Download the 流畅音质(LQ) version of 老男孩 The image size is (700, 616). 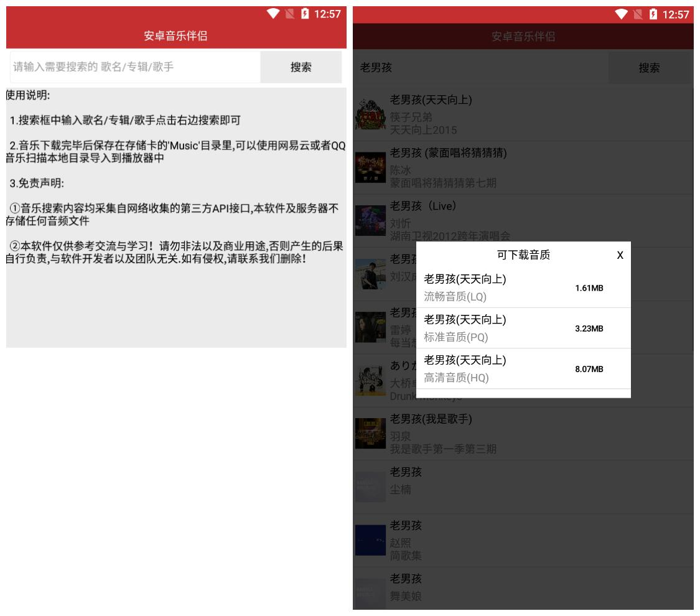523,288
